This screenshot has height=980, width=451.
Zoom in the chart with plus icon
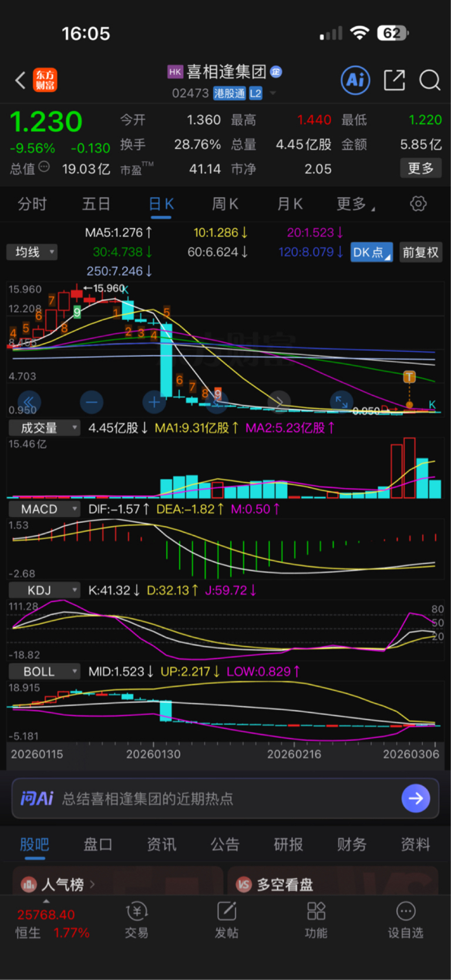click(154, 402)
